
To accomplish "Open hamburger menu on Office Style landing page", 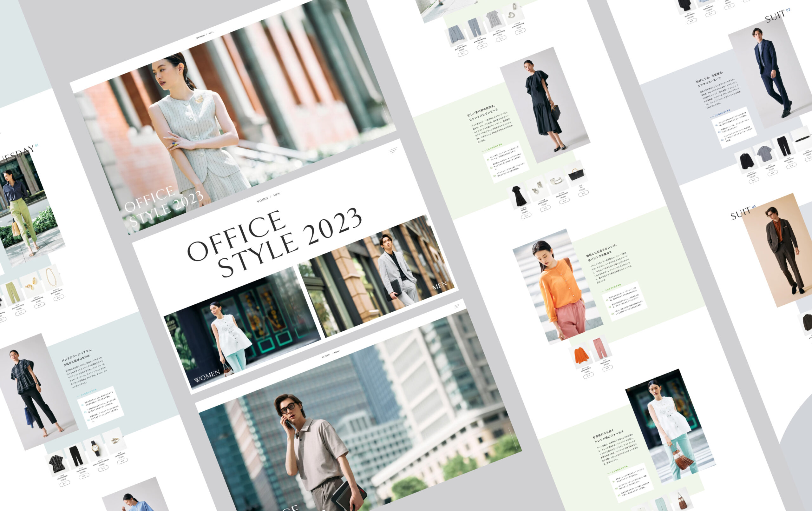I will 394,150.
